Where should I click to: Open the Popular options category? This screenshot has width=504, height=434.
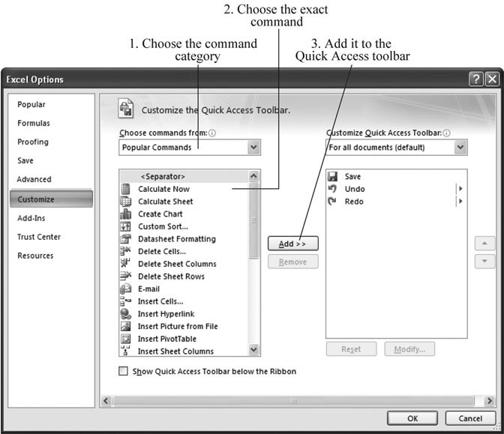coord(31,104)
